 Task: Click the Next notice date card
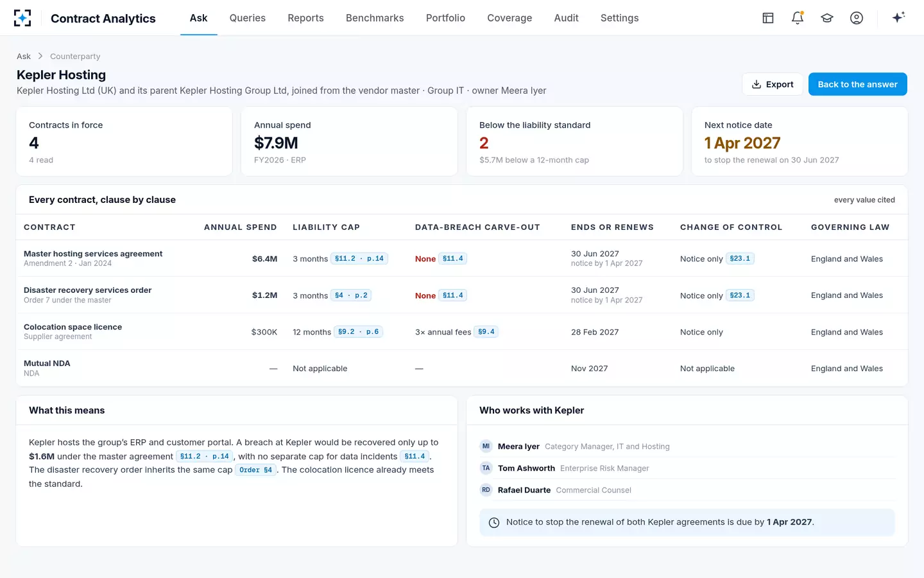click(x=800, y=141)
